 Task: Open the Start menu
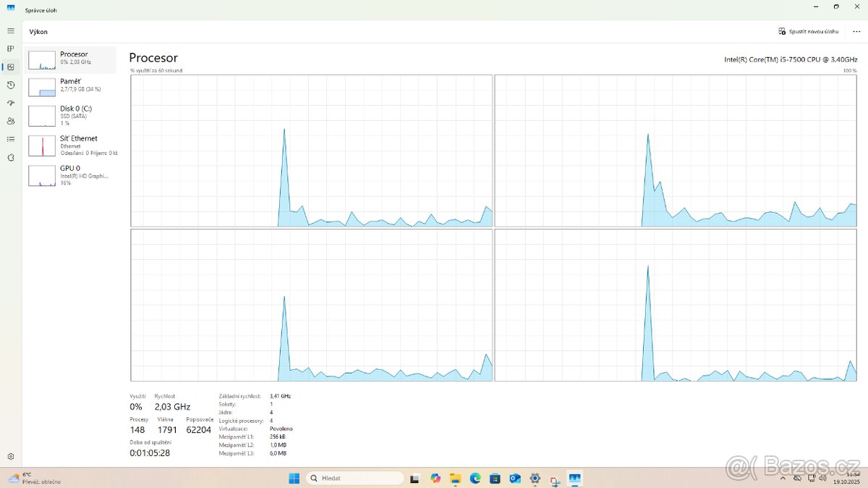click(294, 478)
